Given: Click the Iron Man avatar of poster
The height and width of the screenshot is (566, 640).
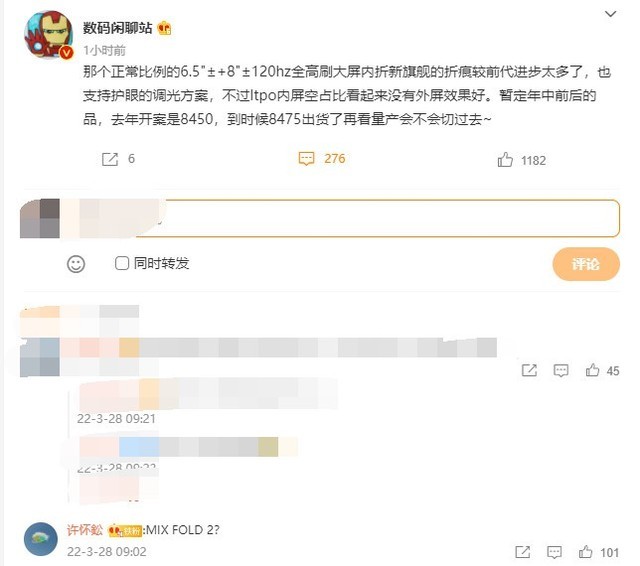Looking at the screenshot, I should (49, 34).
